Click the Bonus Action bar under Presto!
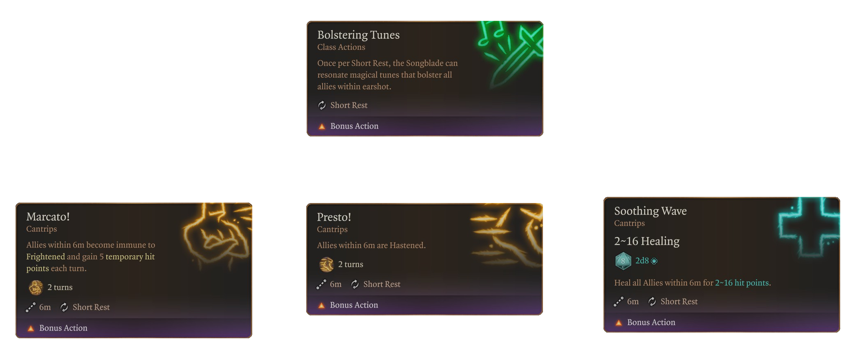868x364 pixels. [424, 305]
